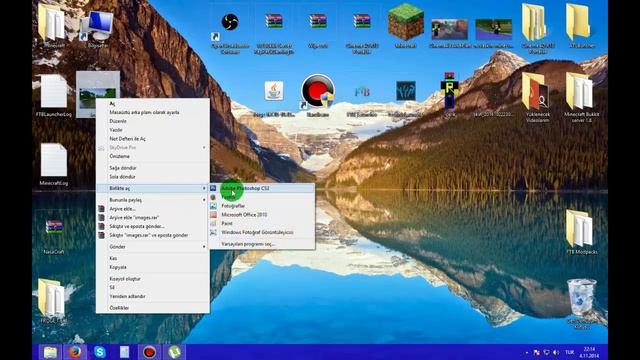Open the Bandicam taskbar button
Viewport: 640px width, 360px height.
click(x=149, y=352)
